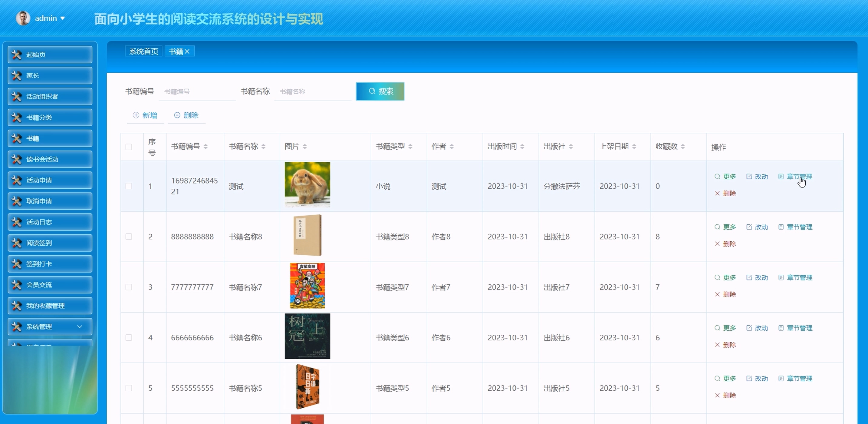Click the tools icon beside 活动申请
Screen dimensions: 868x424
17,180
